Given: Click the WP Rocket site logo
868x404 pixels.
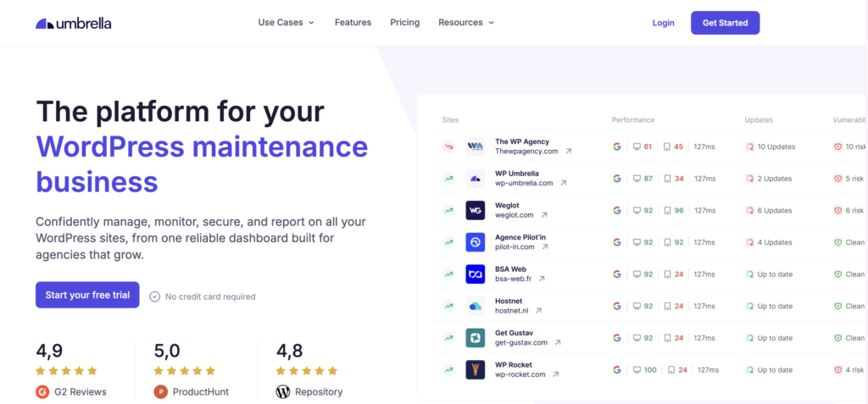Looking at the screenshot, I should point(476,369).
